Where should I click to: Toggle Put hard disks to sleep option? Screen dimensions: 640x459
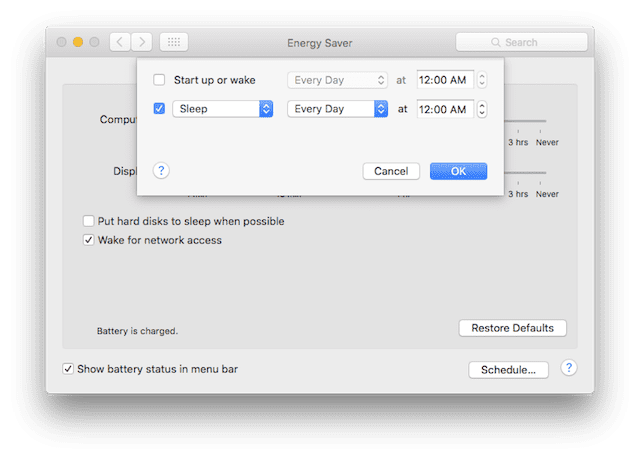[x=88, y=221]
